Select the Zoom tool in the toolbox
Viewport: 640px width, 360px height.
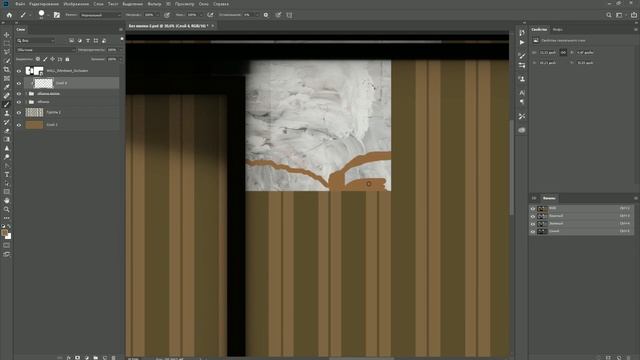[7, 209]
